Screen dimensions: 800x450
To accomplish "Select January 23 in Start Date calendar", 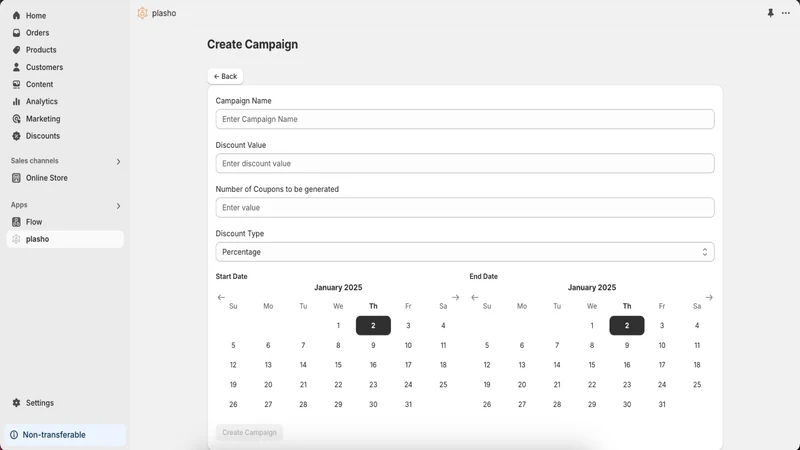I will click(373, 385).
